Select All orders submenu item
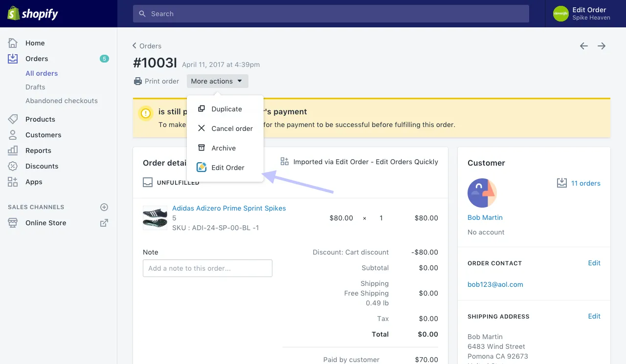Viewport: 626px width, 364px height. tap(42, 73)
